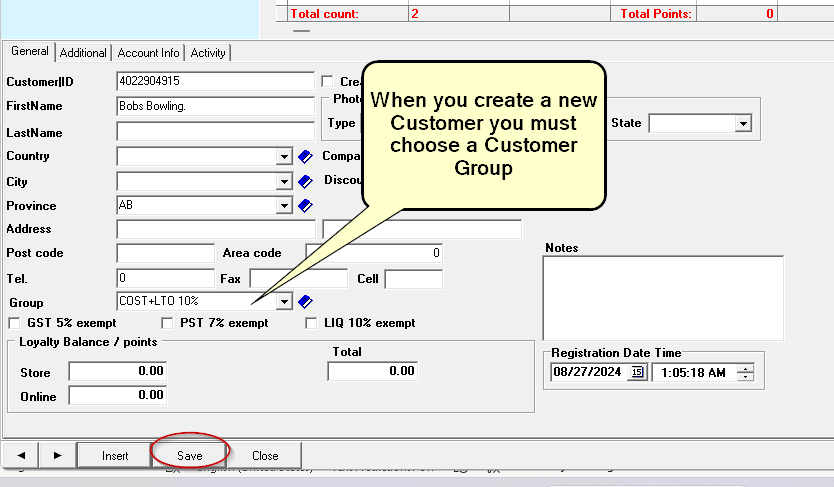
Task: Click into the Tel. field
Action: (x=165, y=279)
